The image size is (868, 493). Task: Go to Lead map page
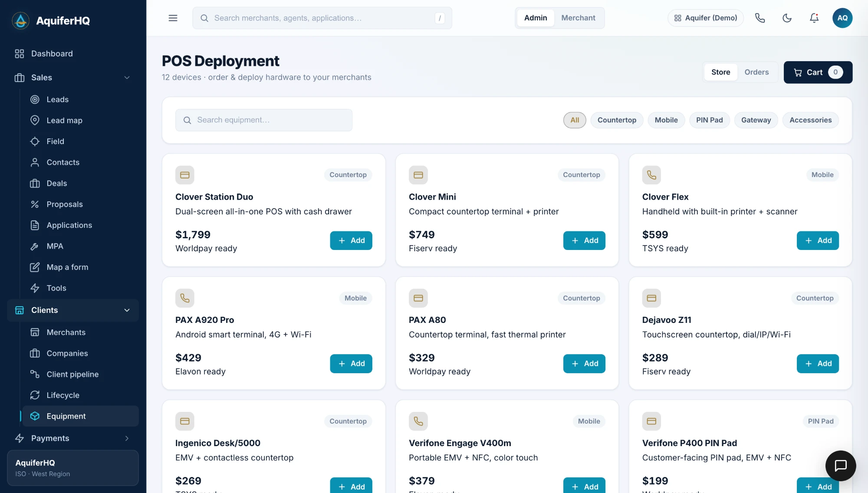coord(81,120)
